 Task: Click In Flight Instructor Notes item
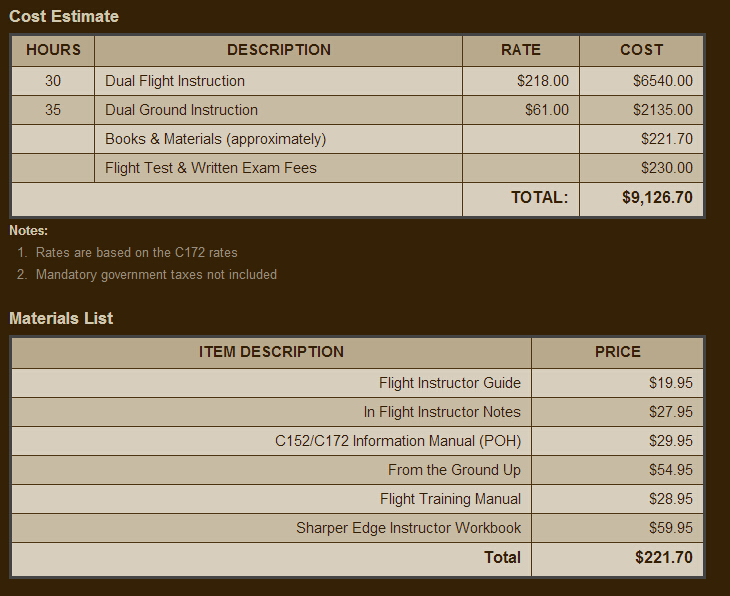[x=442, y=412]
